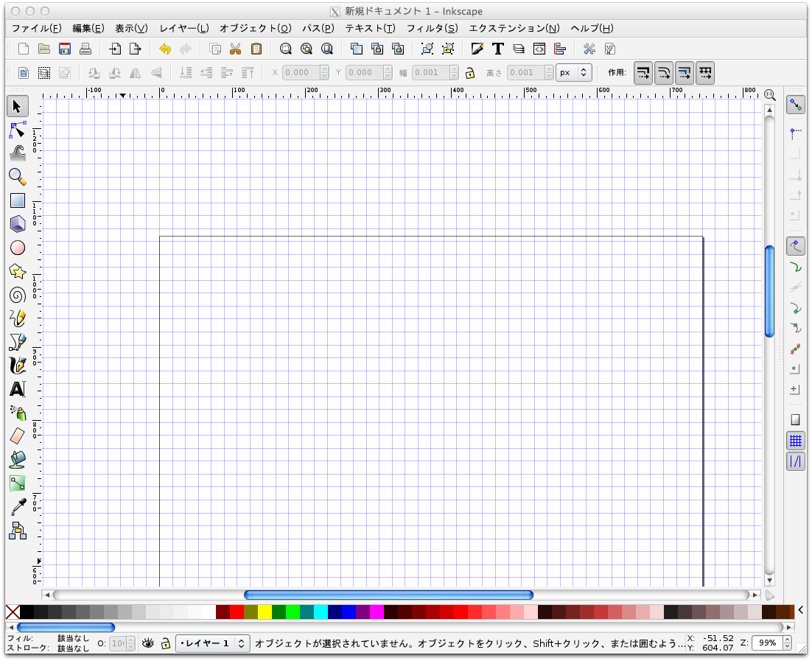Image resolution: width=812 pixels, height=661 pixels.
Task: Select the Node edit tool
Action: click(x=18, y=130)
